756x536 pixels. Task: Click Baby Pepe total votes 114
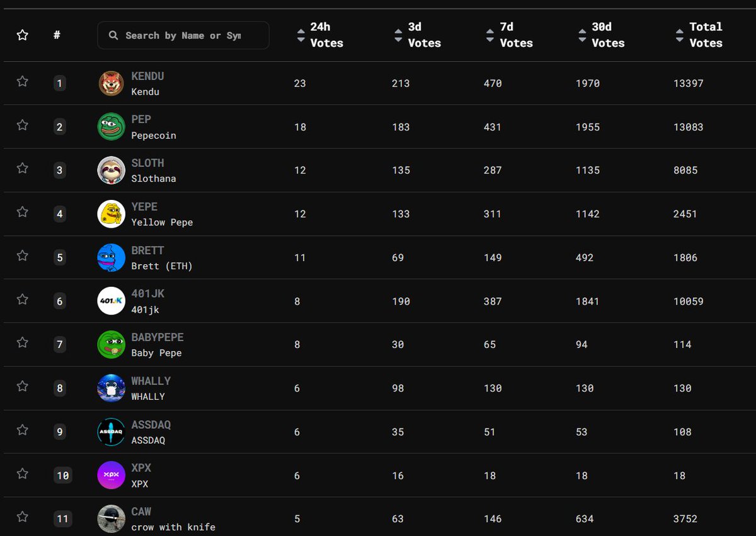(682, 344)
